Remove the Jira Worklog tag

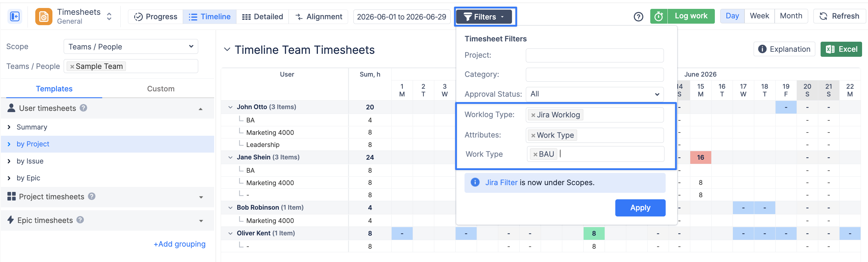pyautogui.click(x=533, y=115)
